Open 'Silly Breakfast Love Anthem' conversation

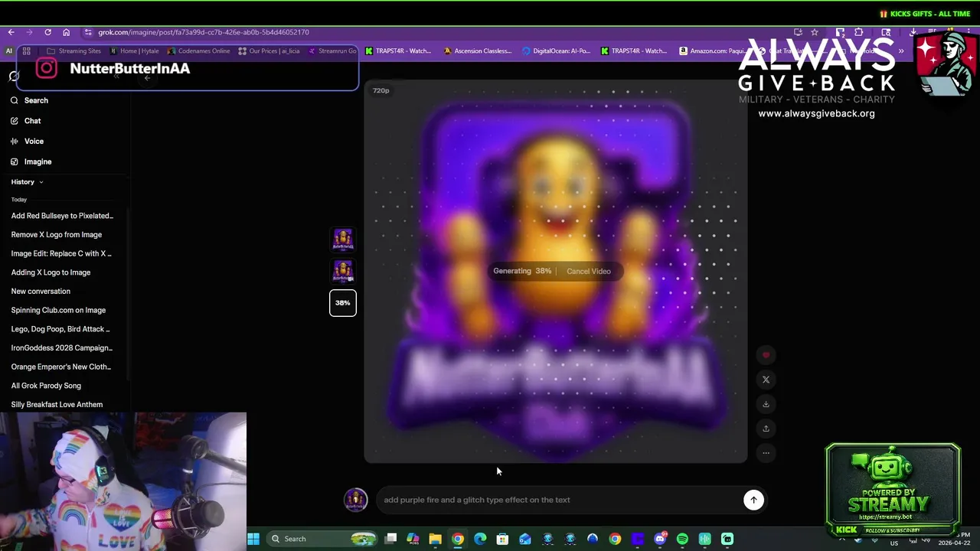click(x=57, y=405)
